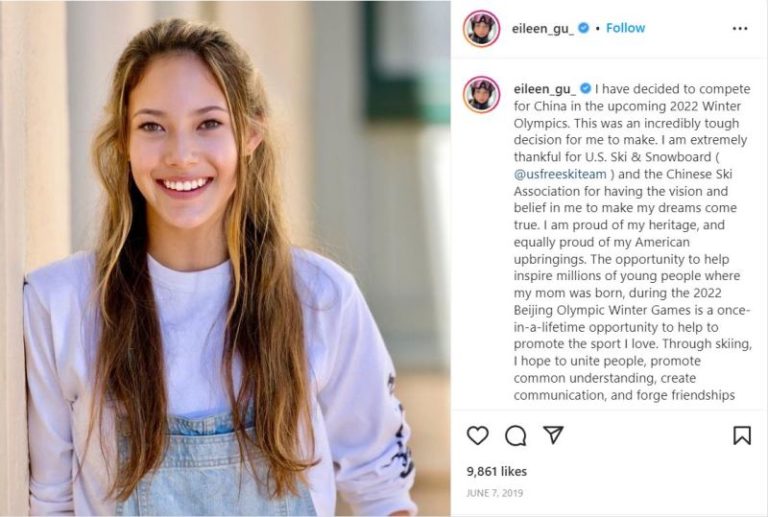The image size is (768, 517).
Task: Open the profile avatar in the post header
Action: [481, 28]
